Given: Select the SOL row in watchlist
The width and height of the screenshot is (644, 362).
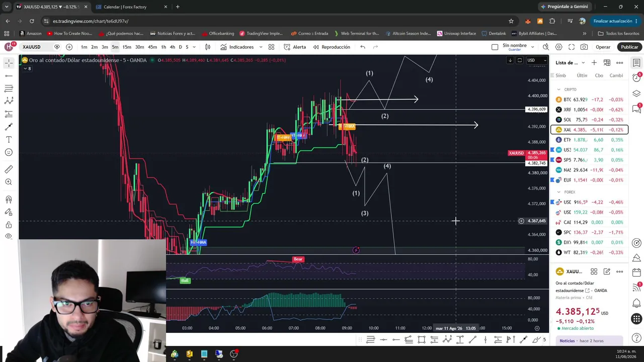Looking at the screenshot, I should click(x=590, y=120).
